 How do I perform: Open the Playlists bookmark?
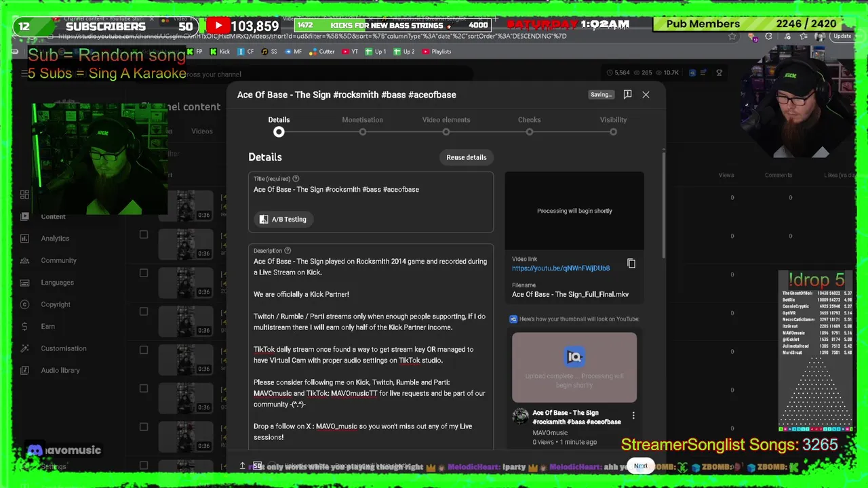point(437,52)
